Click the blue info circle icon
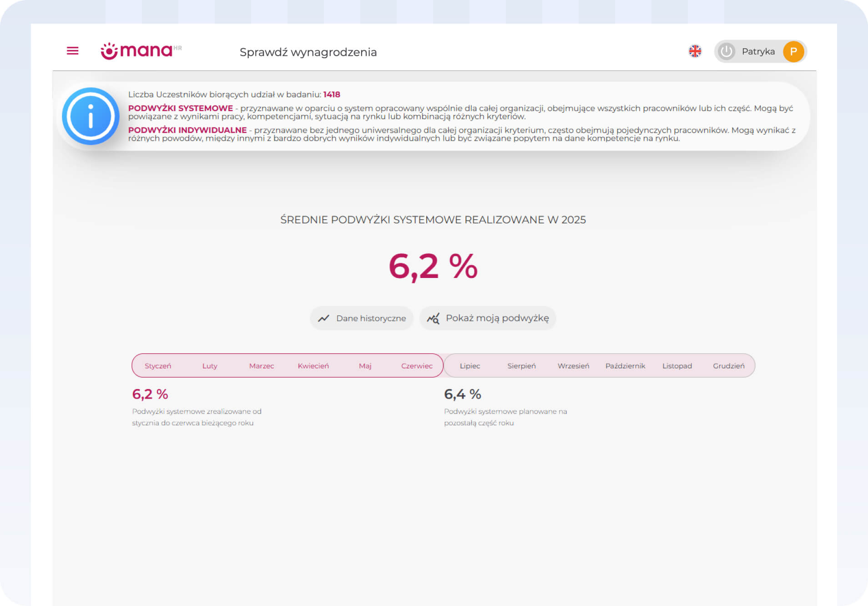Image resolution: width=868 pixels, height=606 pixels. pos(91,116)
